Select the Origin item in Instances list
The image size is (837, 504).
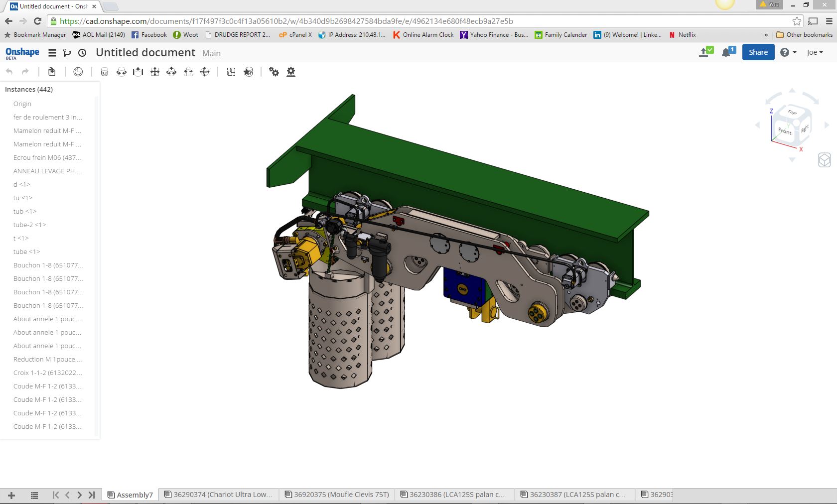(x=22, y=104)
